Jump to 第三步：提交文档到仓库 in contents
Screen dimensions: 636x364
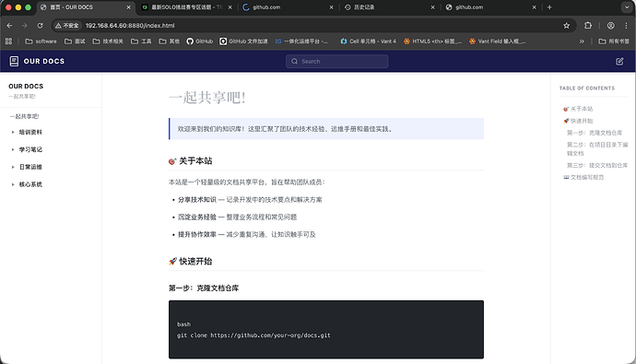click(597, 165)
